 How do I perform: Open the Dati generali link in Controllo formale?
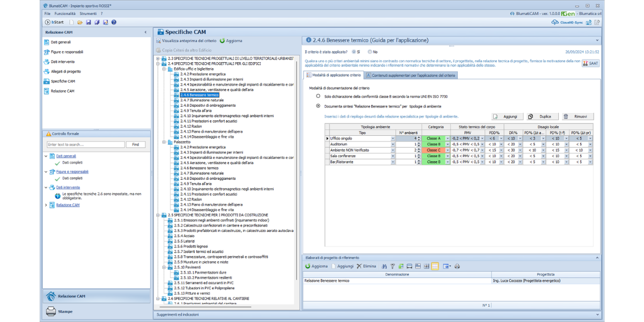pos(66,156)
